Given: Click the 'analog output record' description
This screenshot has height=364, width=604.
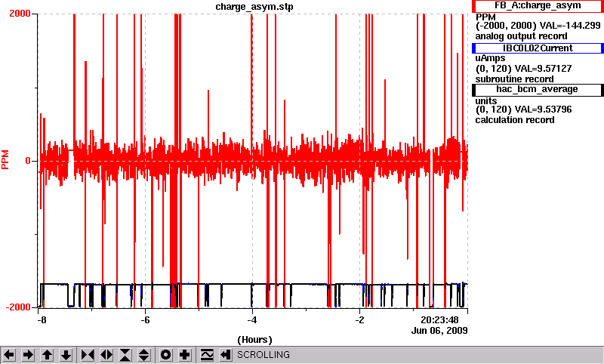Looking at the screenshot, I should 521,36.
